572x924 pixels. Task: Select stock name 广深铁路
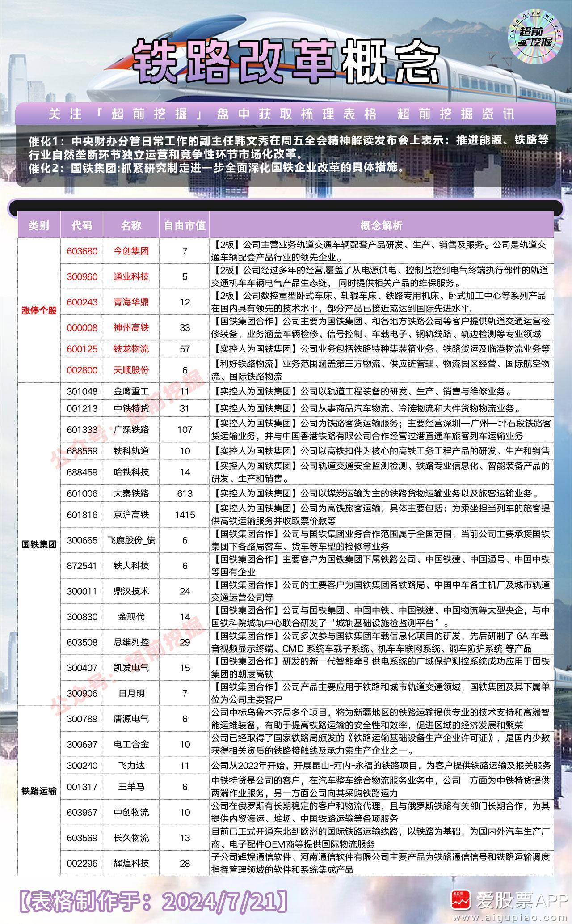coord(131,429)
